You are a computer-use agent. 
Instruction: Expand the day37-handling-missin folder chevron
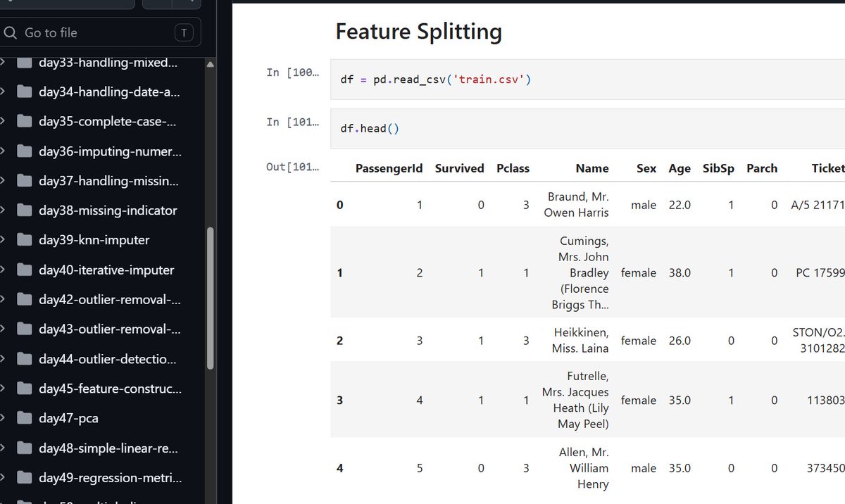[x=3, y=181]
